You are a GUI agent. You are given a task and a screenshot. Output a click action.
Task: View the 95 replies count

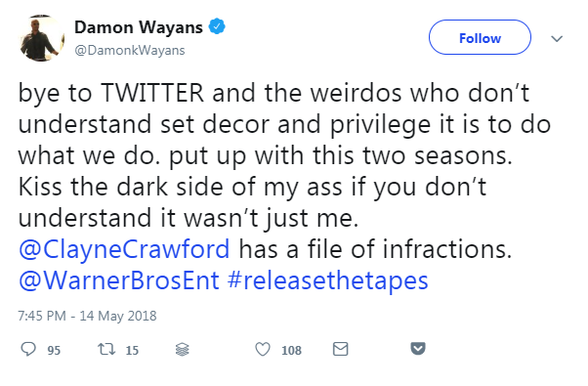coord(54,351)
